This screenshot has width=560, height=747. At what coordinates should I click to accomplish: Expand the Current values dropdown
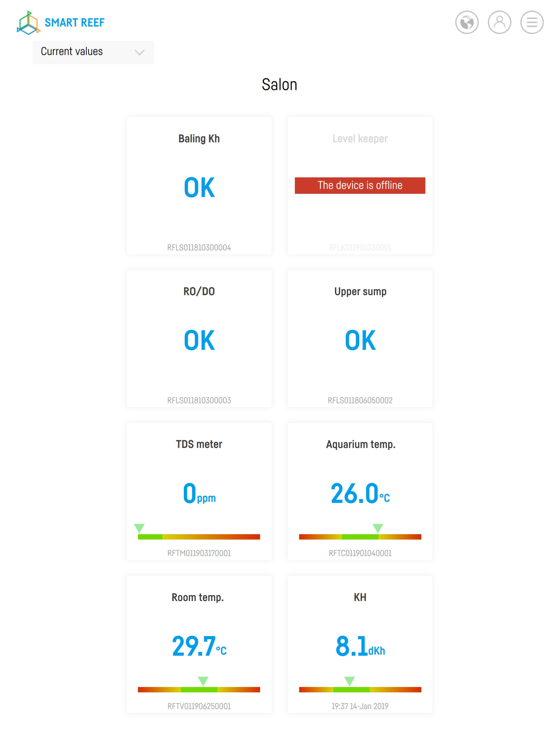click(93, 52)
